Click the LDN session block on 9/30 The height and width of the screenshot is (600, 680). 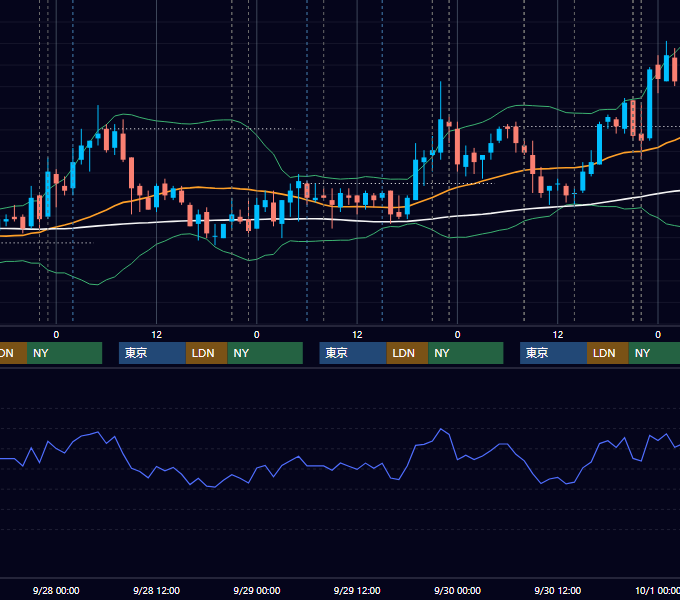608,353
